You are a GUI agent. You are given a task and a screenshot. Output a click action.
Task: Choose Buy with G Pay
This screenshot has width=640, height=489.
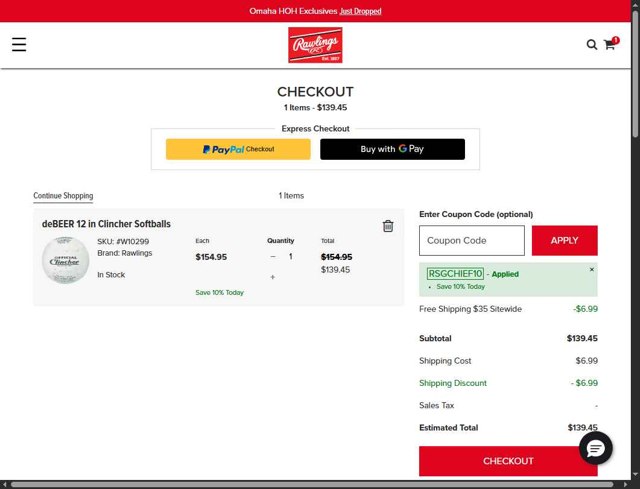392,149
